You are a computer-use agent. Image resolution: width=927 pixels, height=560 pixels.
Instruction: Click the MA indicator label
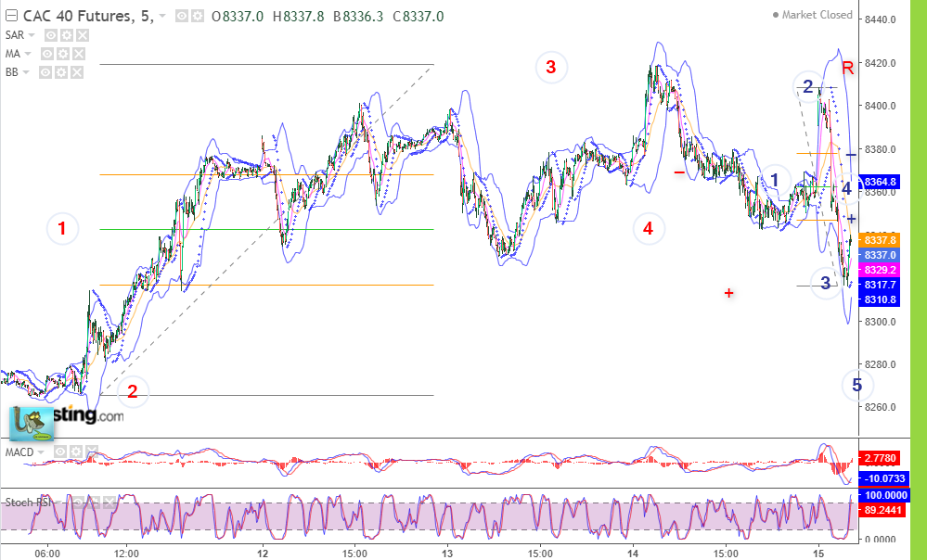(x=12, y=54)
